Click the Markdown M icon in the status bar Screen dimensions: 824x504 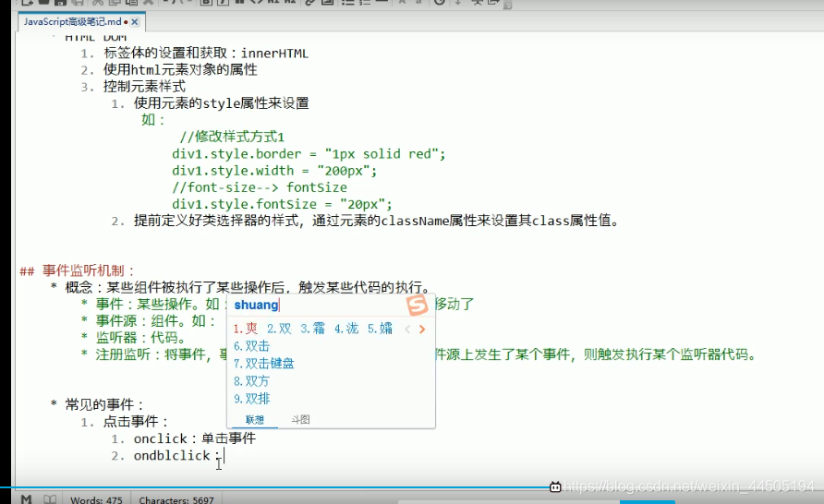click(26, 499)
